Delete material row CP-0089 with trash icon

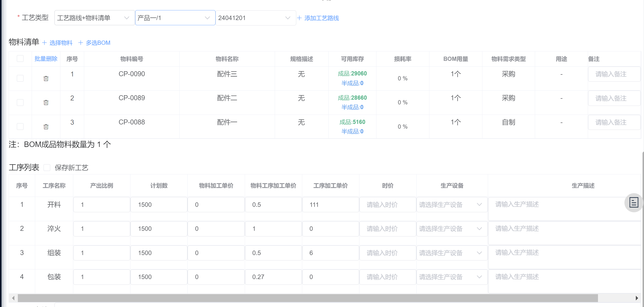pos(46,102)
